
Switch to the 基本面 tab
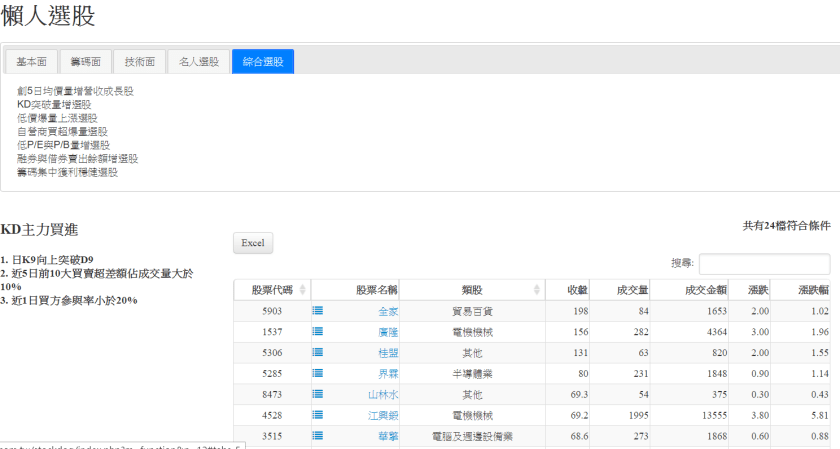pos(31,62)
